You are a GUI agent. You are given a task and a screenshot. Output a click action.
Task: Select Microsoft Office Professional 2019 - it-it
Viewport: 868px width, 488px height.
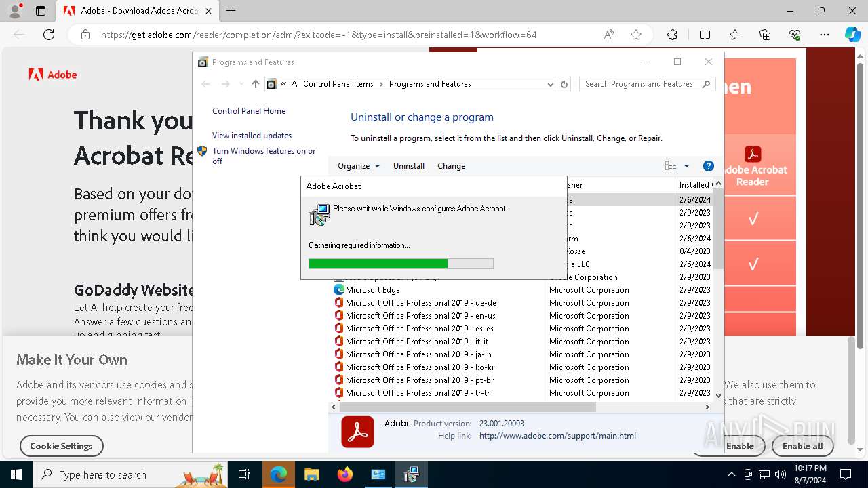(x=420, y=342)
